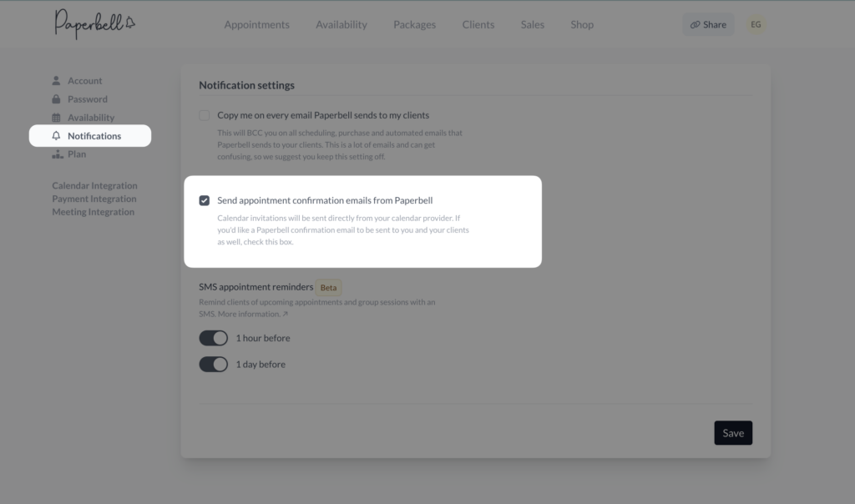Open the Packages tab
855x504 pixels.
click(x=414, y=25)
